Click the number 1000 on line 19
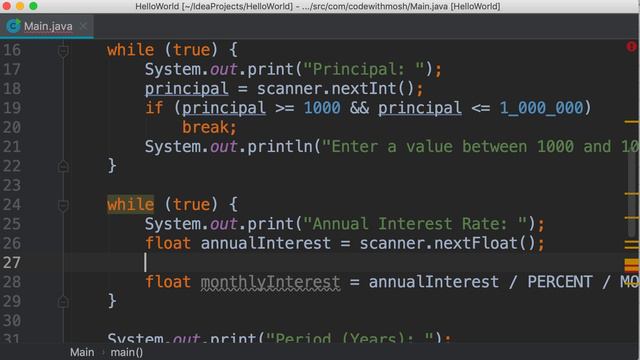Viewport: 640px width, 360px height. point(322,108)
